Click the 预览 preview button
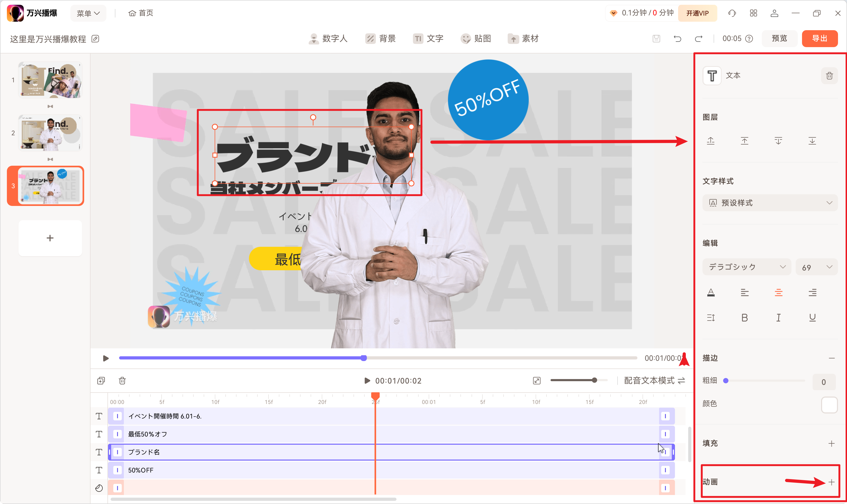 click(x=779, y=38)
